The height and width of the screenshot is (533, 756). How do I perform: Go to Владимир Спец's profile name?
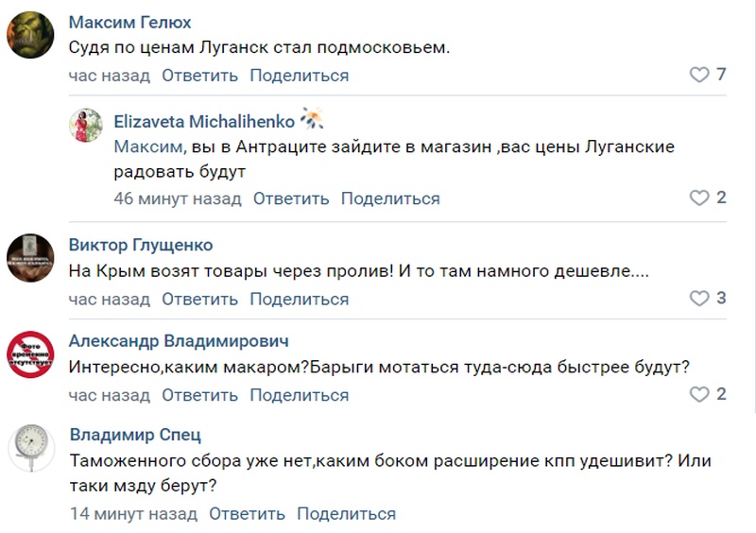(135, 436)
